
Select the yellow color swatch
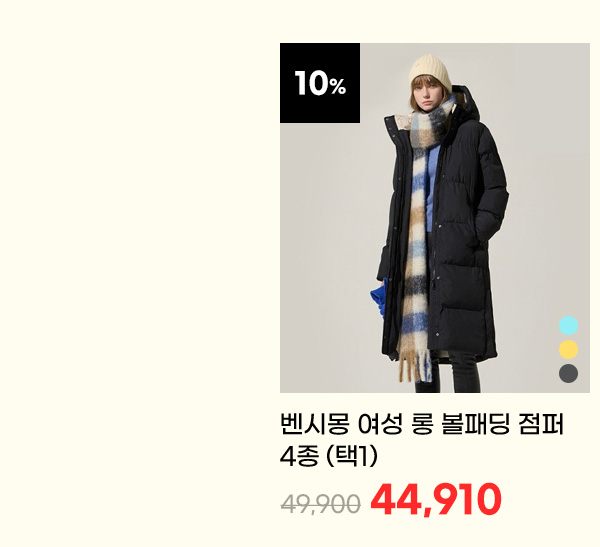[x=568, y=349]
